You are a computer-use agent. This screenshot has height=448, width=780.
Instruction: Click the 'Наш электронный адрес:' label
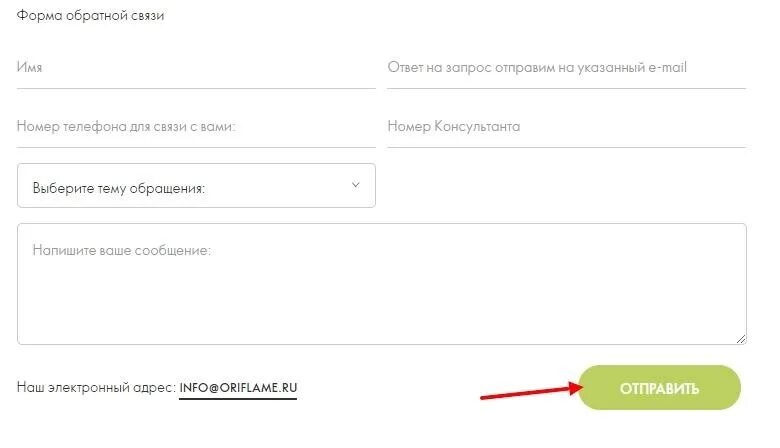[96, 387]
